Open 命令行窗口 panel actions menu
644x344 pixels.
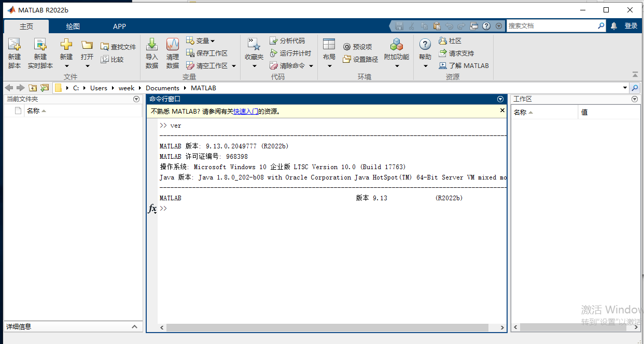coord(500,99)
